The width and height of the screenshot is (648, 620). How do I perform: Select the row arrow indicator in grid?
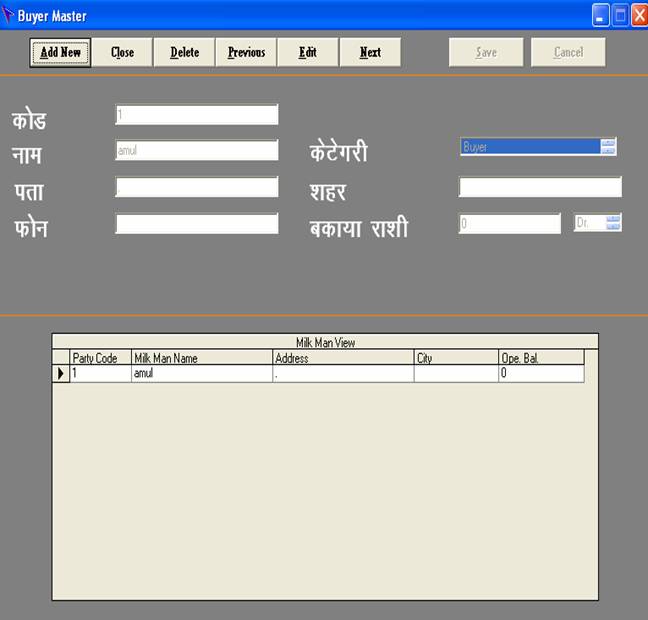coord(61,373)
